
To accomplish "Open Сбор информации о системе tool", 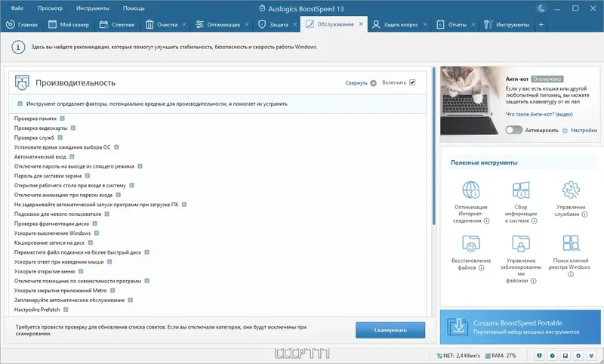I will (x=521, y=202).
